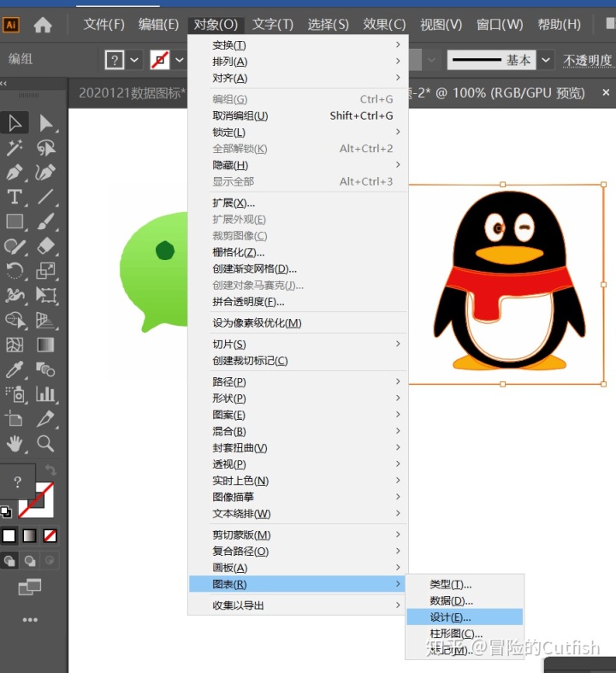Image resolution: width=616 pixels, height=673 pixels.
Task: Set Gradient fill mode button
Action: [29, 535]
